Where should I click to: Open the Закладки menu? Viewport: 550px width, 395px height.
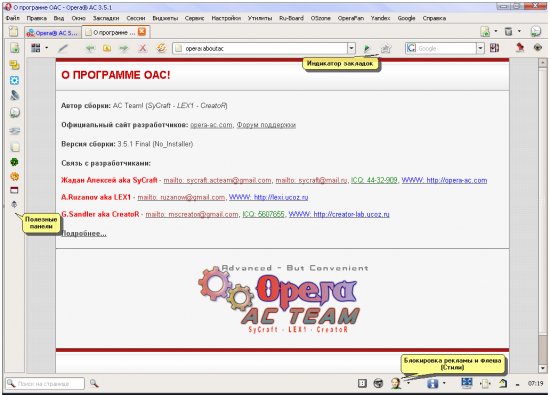[106, 18]
